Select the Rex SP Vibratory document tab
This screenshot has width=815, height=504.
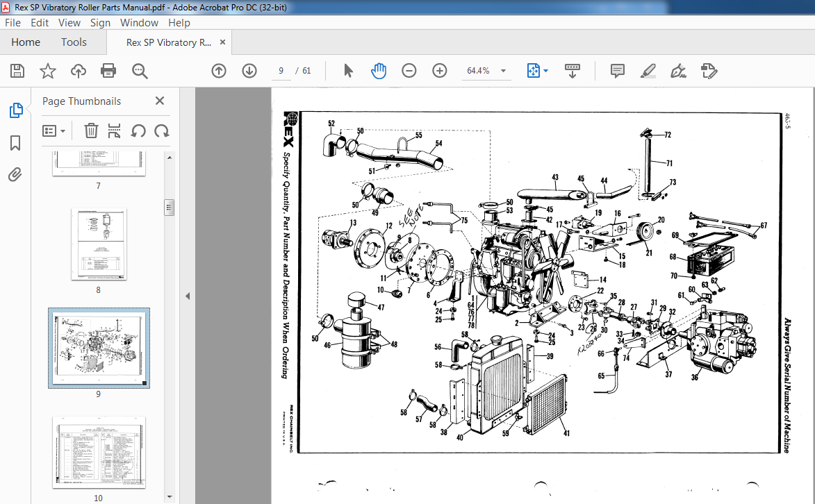pyautogui.click(x=168, y=42)
